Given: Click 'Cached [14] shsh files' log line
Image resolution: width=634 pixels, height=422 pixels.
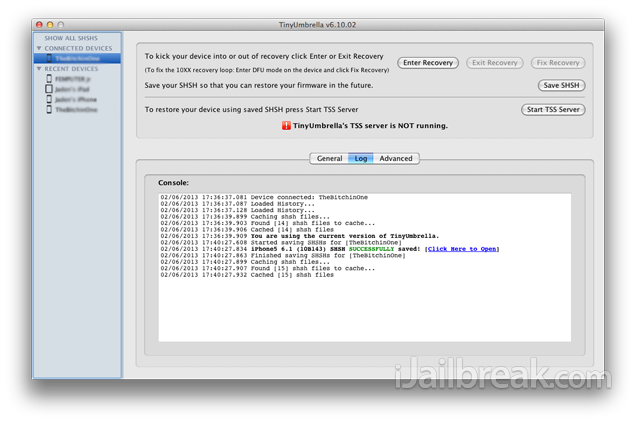Looking at the screenshot, I should pos(247,230).
